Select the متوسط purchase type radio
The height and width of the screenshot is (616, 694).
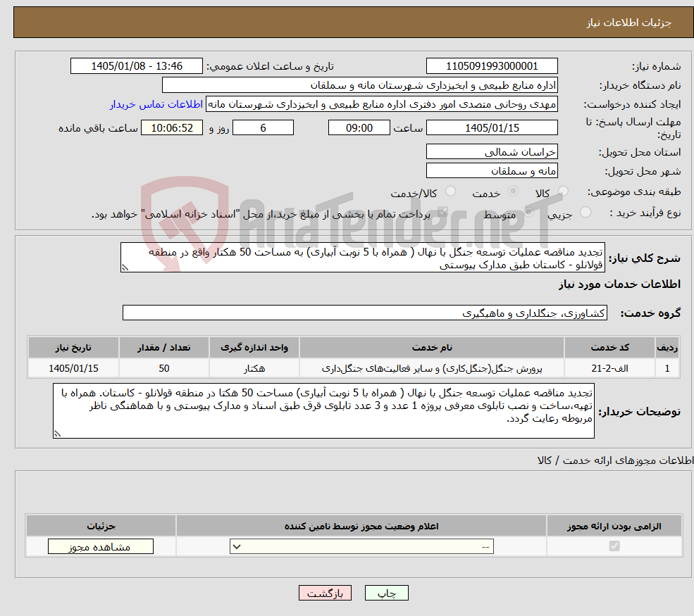coord(528,212)
